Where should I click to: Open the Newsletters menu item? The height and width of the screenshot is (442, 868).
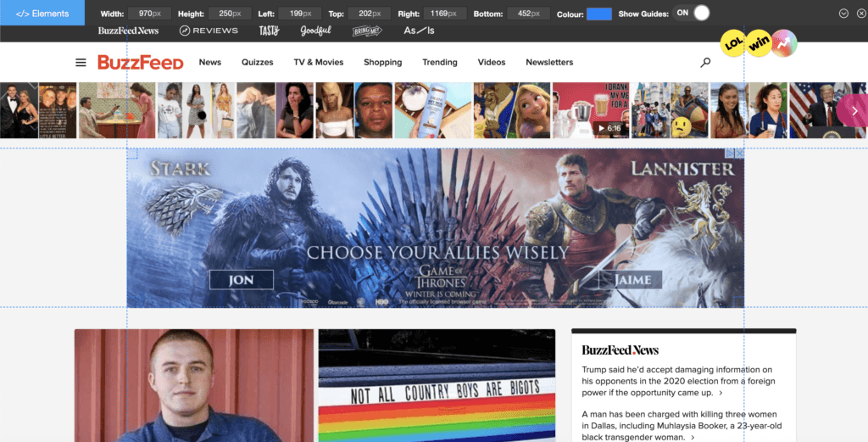pos(549,62)
